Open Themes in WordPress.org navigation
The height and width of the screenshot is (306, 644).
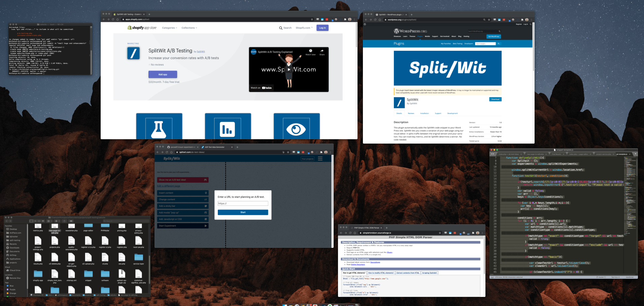[x=412, y=36]
